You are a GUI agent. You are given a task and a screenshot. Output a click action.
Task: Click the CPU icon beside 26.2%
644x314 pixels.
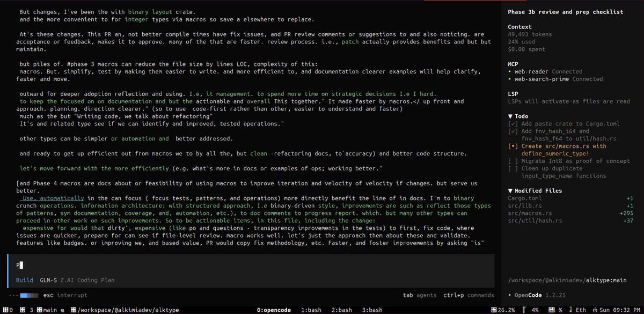coord(494,310)
